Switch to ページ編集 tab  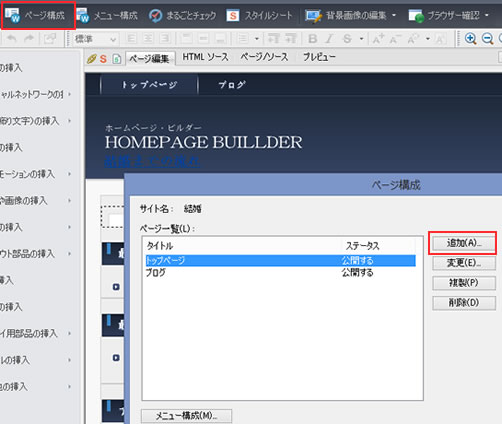150,59
